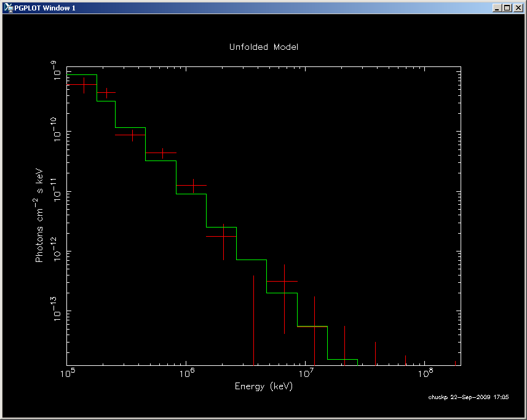Click the 10^6 x-axis tick label
This screenshot has height=420, width=527.
pyautogui.click(x=187, y=373)
